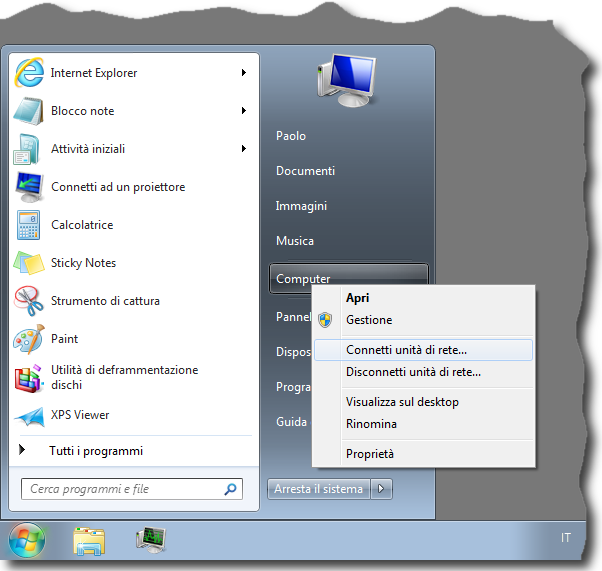Click the Cerca programmi e file search box

122,489
